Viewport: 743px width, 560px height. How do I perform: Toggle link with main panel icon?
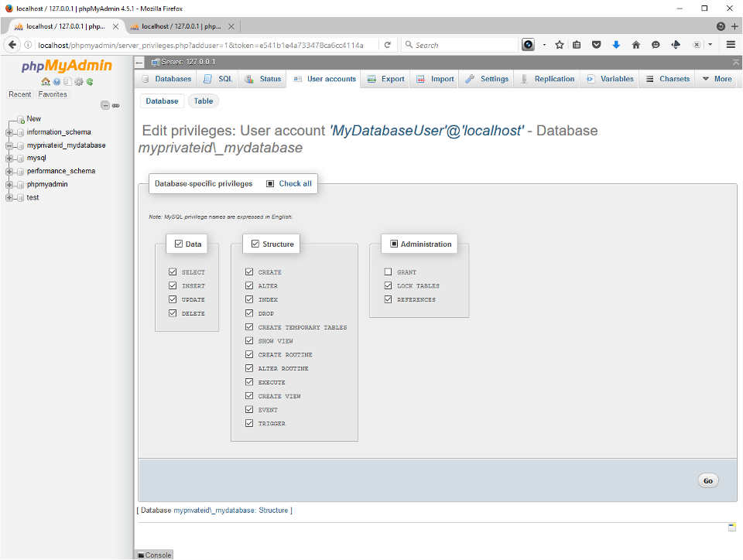[115, 105]
